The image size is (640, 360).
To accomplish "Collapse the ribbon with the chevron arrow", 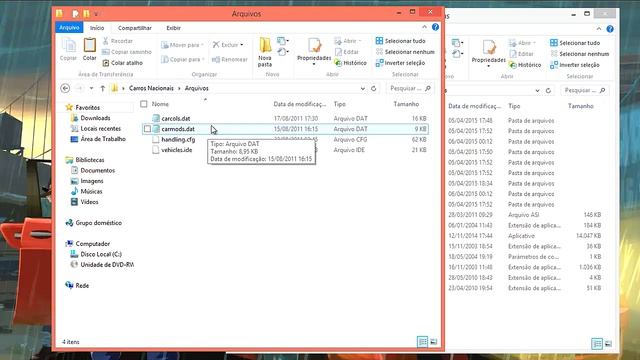I will click(424, 27).
